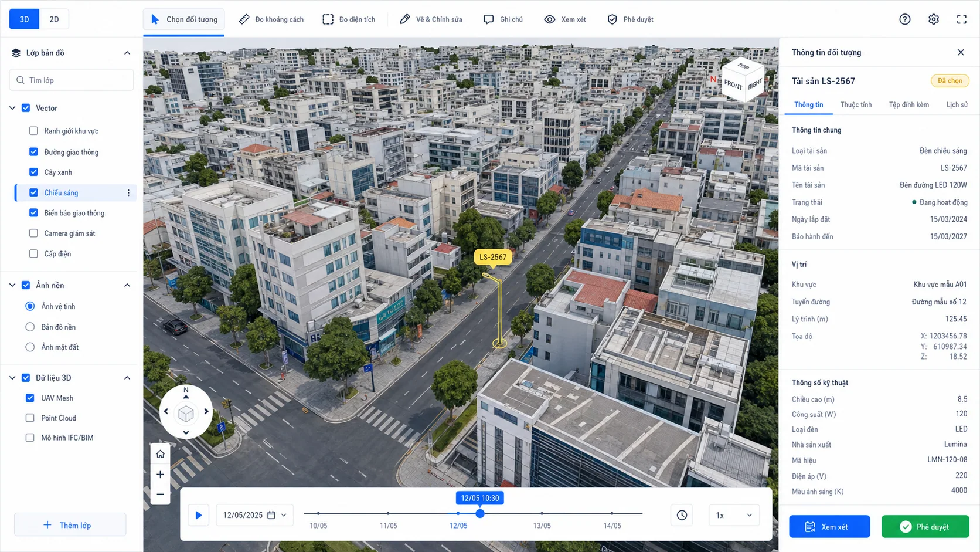Select the Đo khoảng cách ruler tool
980x552 pixels.
271,19
